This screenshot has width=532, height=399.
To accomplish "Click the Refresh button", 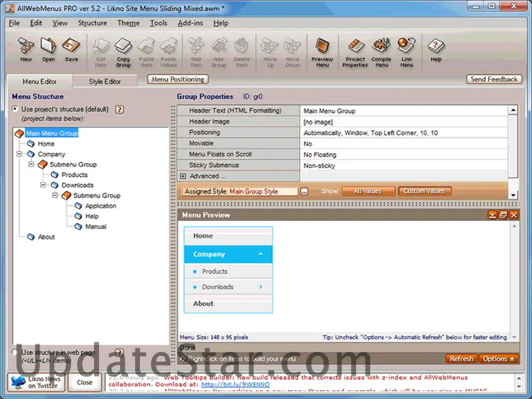I will pyautogui.click(x=462, y=359).
